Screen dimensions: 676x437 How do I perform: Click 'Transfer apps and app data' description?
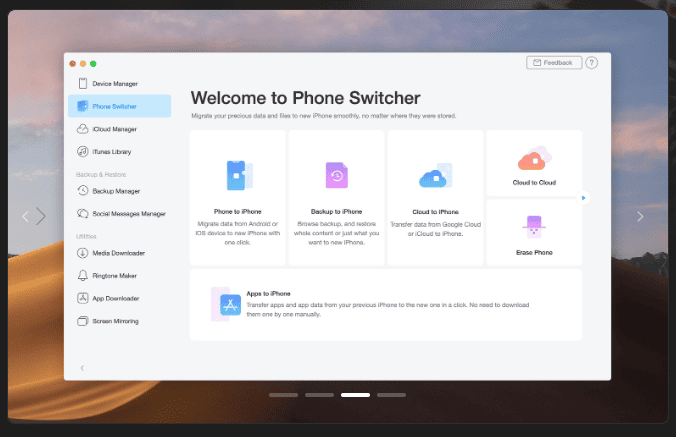click(388, 309)
